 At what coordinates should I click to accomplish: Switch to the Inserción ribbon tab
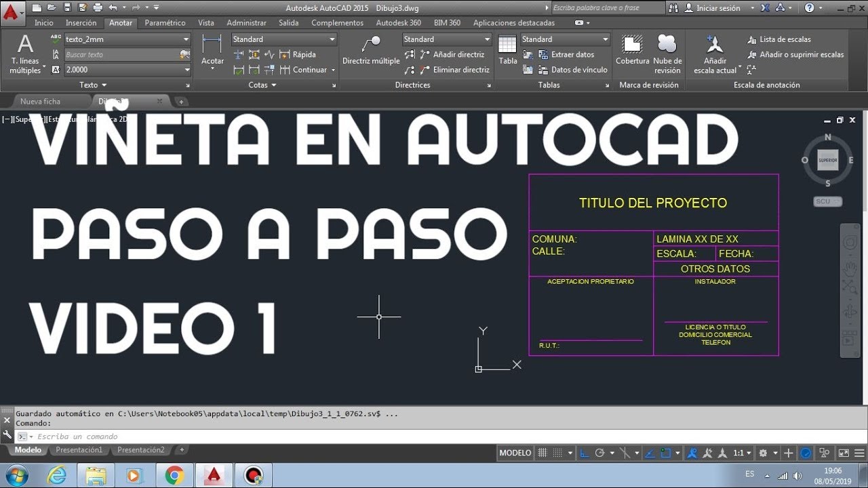coord(81,22)
